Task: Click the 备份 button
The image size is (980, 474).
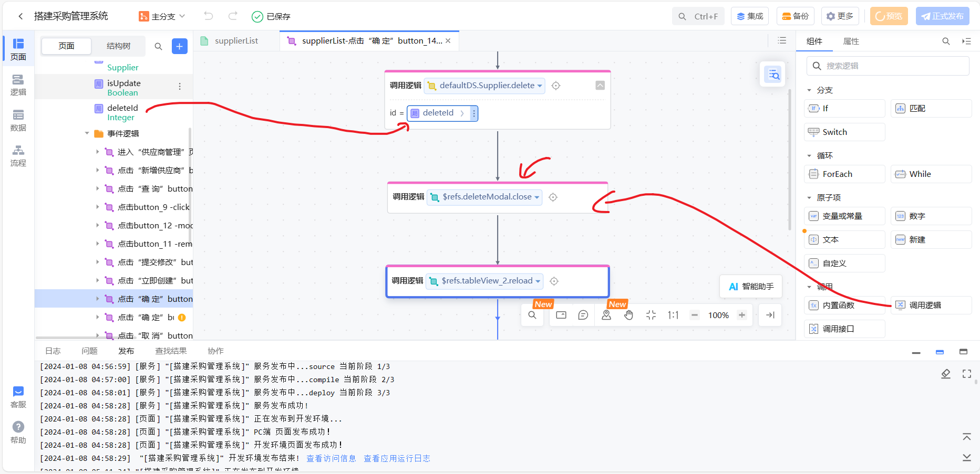Action: coord(795,16)
